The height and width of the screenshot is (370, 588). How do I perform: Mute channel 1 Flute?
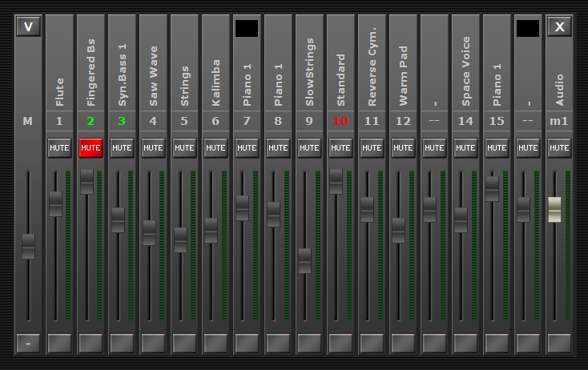tap(59, 147)
